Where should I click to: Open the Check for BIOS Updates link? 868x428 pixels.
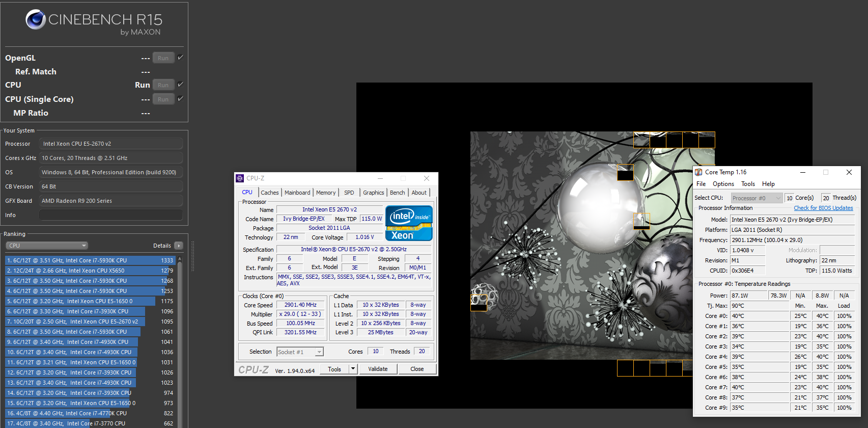tap(823, 208)
